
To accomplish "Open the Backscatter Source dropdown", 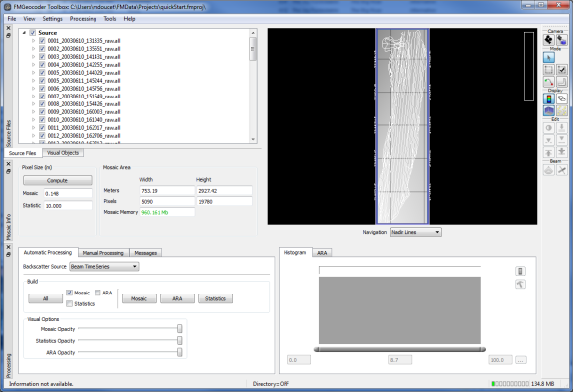I will pyautogui.click(x=104, y=267).
